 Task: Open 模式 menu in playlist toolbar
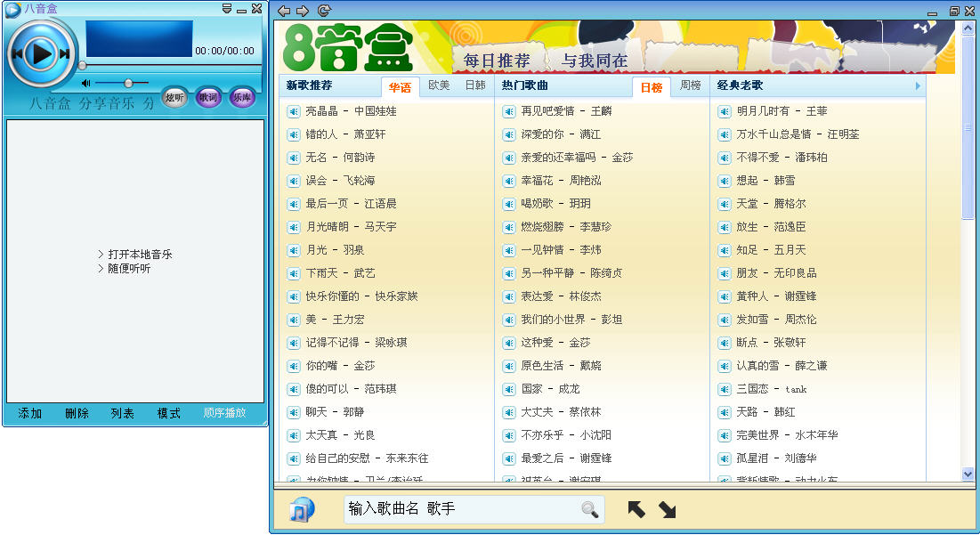[x=169, y=413]
